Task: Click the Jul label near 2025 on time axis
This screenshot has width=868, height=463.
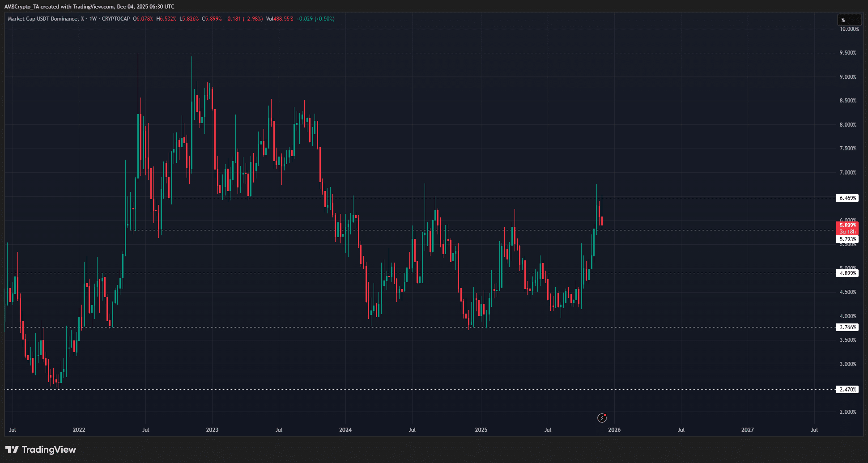Action: 548,429
